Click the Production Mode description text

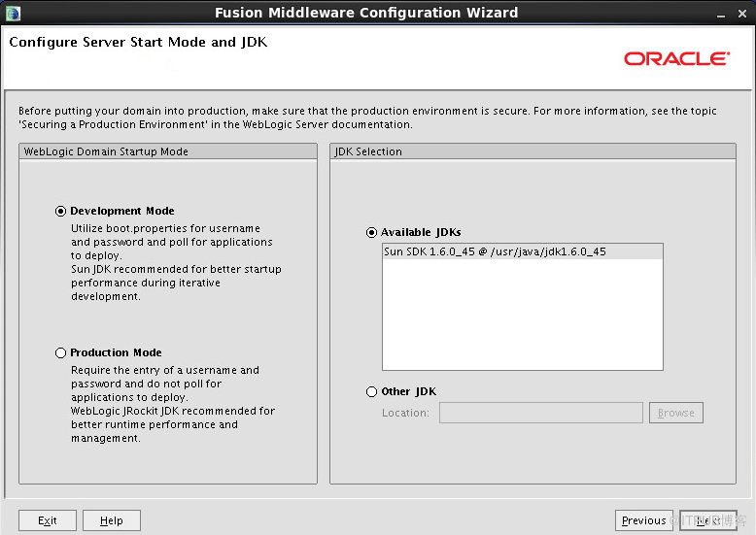point(173,404)
